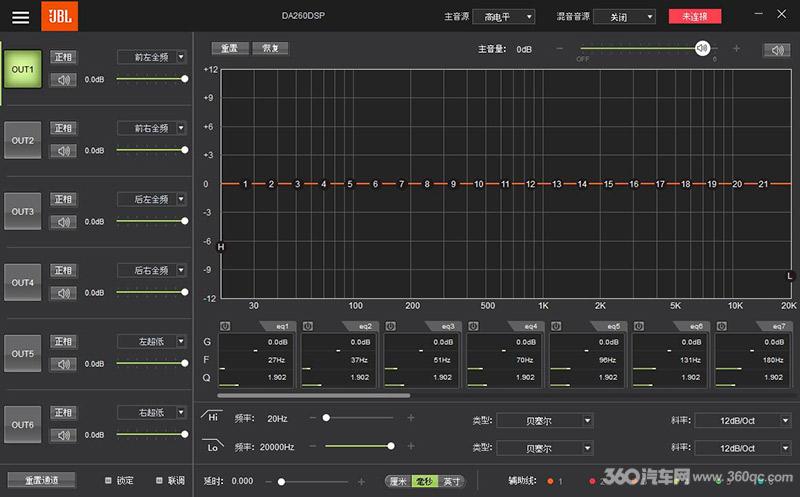Click the master volume slider knob
800x497 pixels.
[703, 48]
